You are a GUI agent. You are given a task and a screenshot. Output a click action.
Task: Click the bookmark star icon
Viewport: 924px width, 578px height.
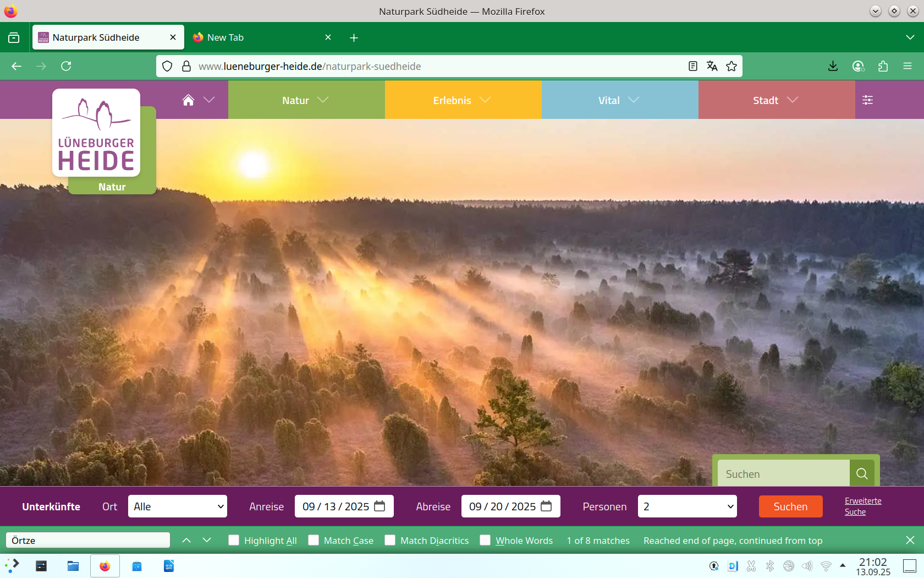point(731,66)
